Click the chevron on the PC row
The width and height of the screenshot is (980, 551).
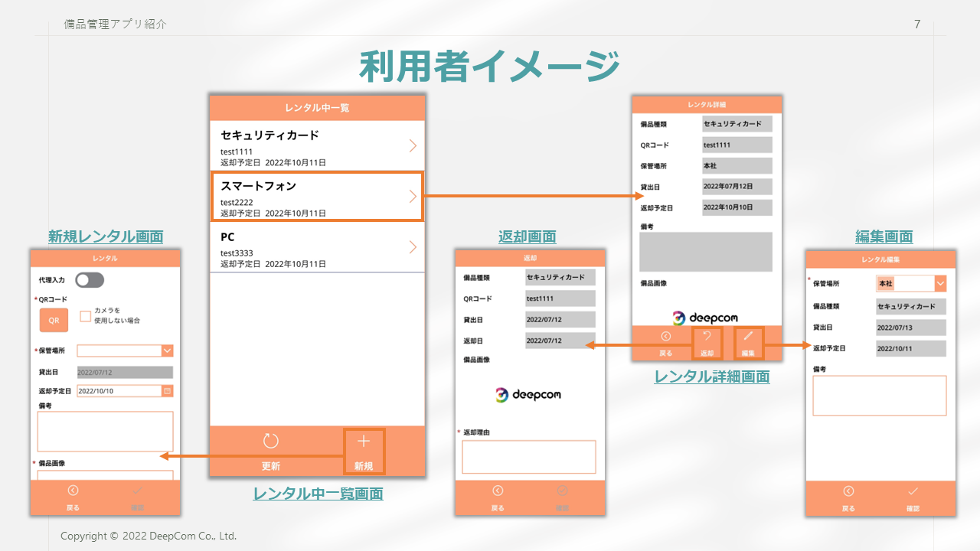(x=413, y=246)
